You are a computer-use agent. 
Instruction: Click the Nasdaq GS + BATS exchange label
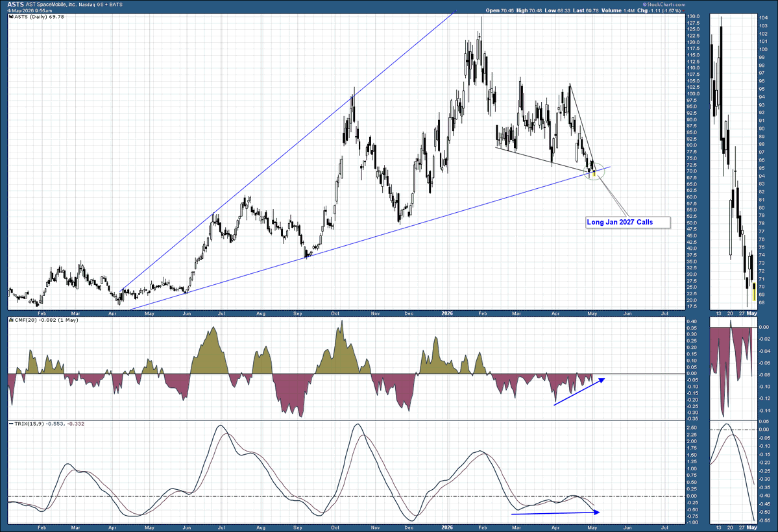point(101,5)
